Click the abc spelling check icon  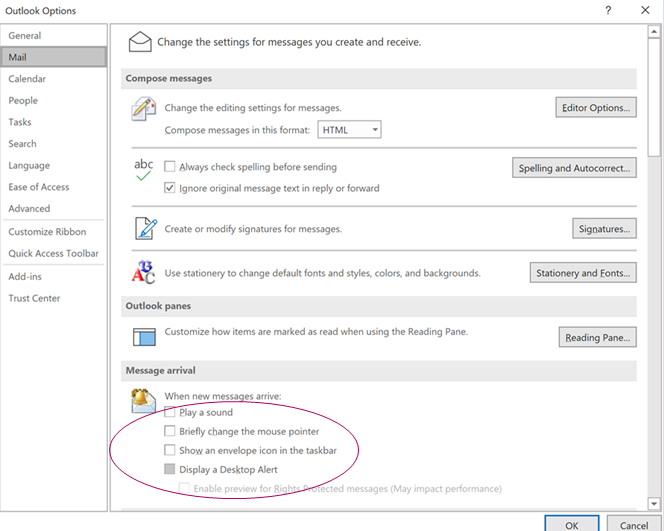tap(144, 168)
